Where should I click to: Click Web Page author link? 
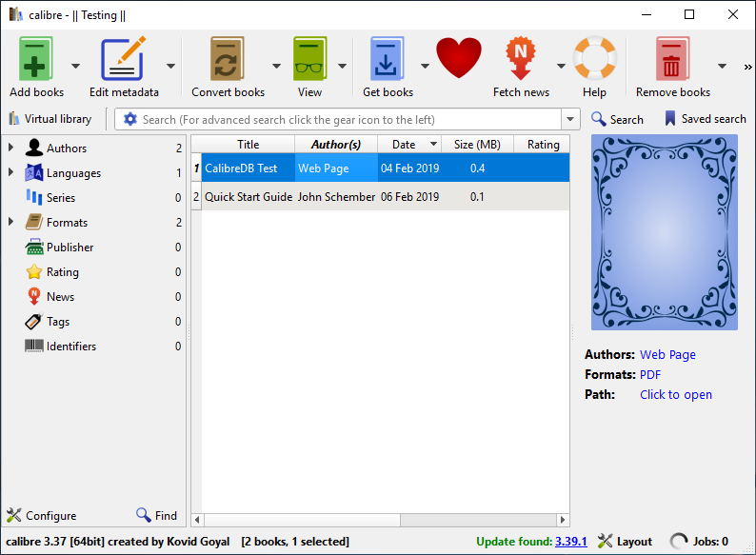point(667,354)
